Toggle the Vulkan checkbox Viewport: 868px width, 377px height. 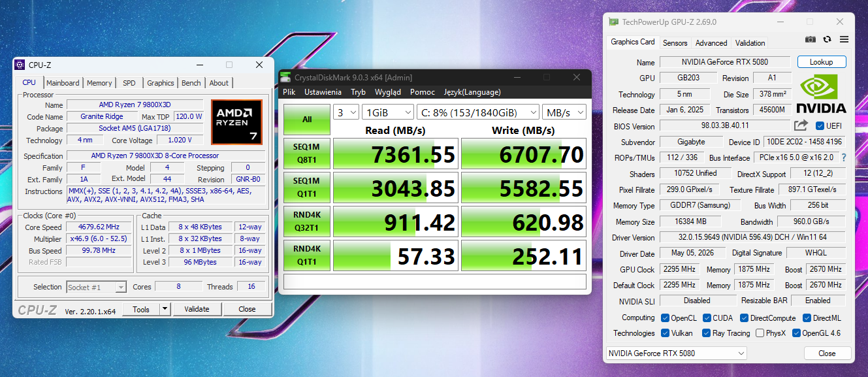tap(665, 333)
